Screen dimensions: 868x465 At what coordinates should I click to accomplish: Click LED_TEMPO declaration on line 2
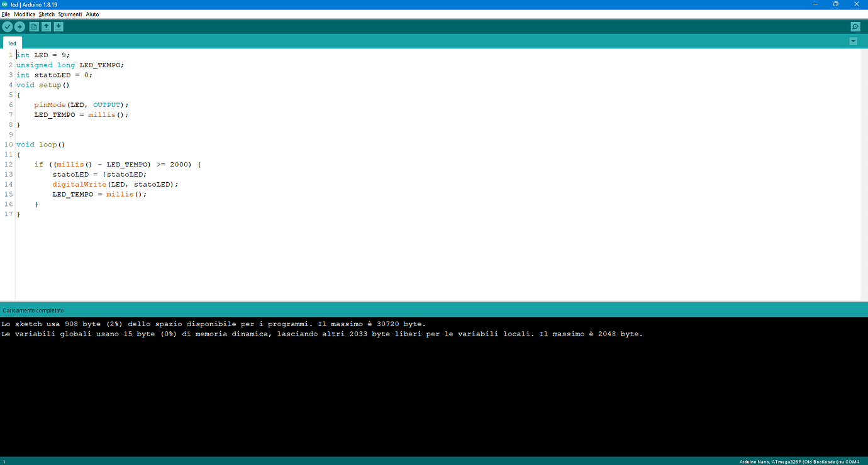pyautogui.click(x=101, y=65)
